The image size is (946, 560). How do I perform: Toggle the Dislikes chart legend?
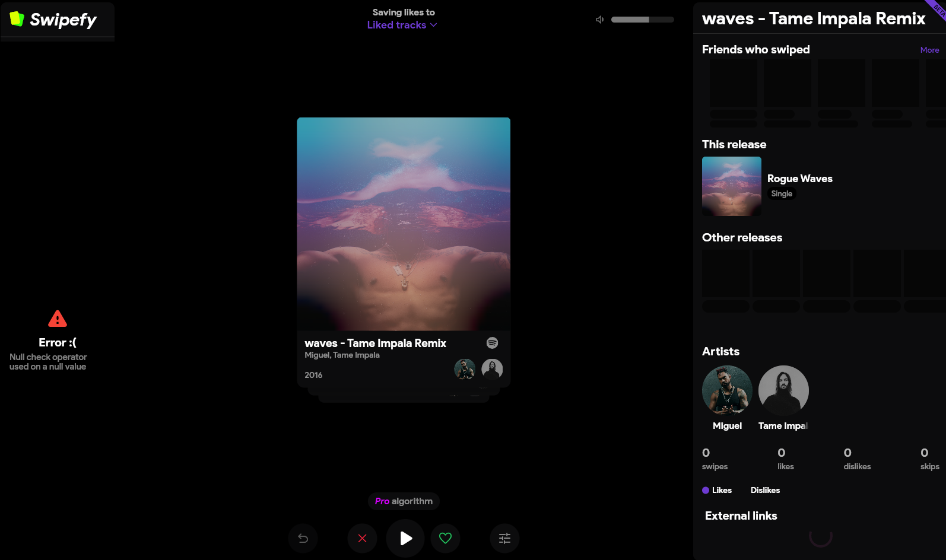coord(765,490)
